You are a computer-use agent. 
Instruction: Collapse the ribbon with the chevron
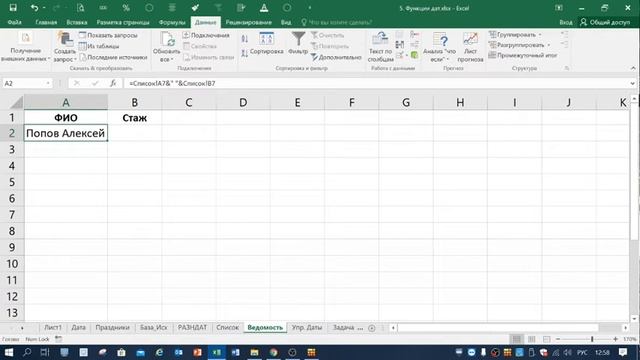[633, 68]
